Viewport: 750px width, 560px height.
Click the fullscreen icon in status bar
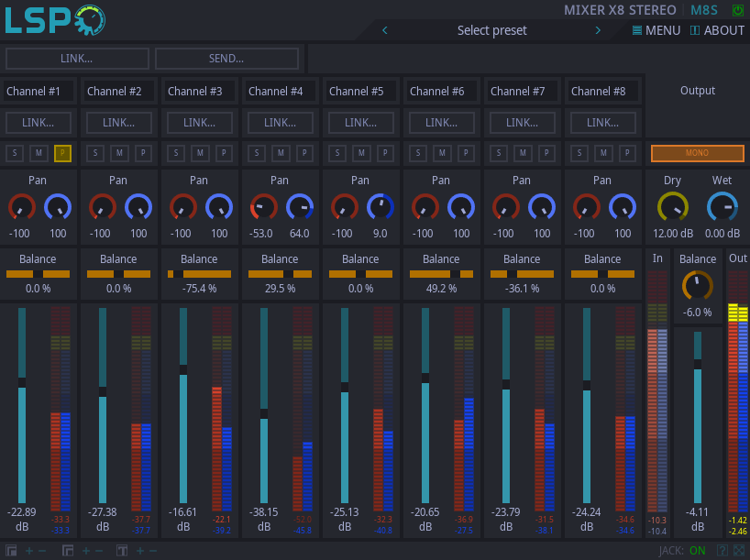[739, 551]
